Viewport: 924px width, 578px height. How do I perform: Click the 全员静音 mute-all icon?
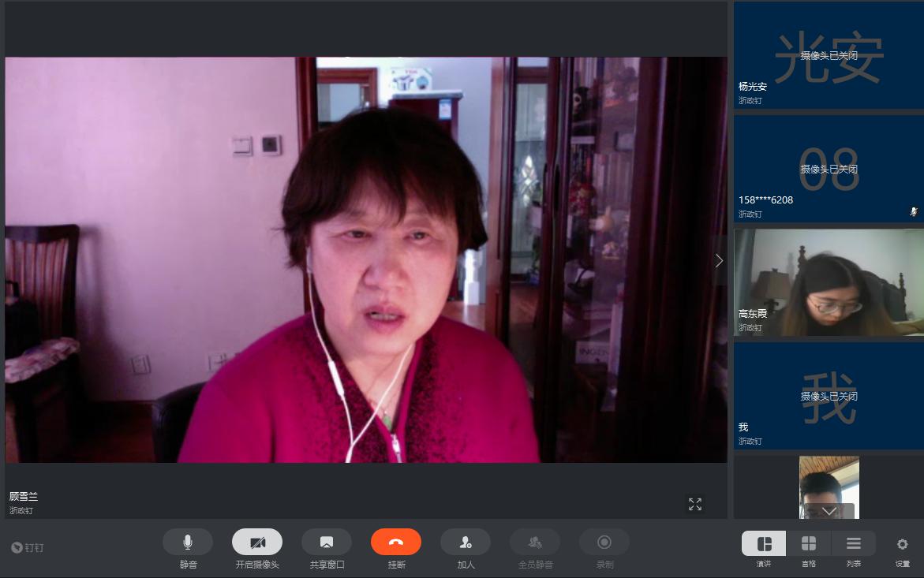(x=535, y=542)
